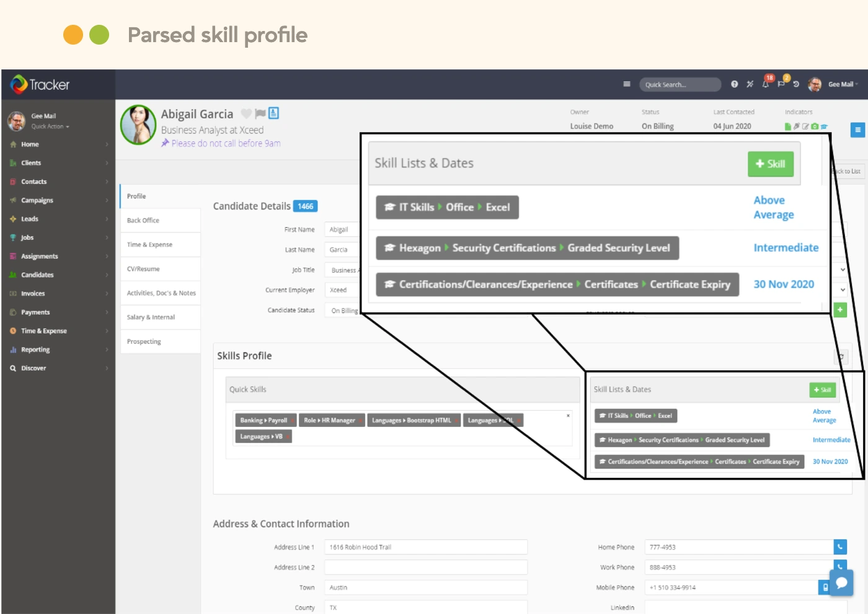Click the pencil edit indicator icon

pyautogui.click(x=805, y=126)
